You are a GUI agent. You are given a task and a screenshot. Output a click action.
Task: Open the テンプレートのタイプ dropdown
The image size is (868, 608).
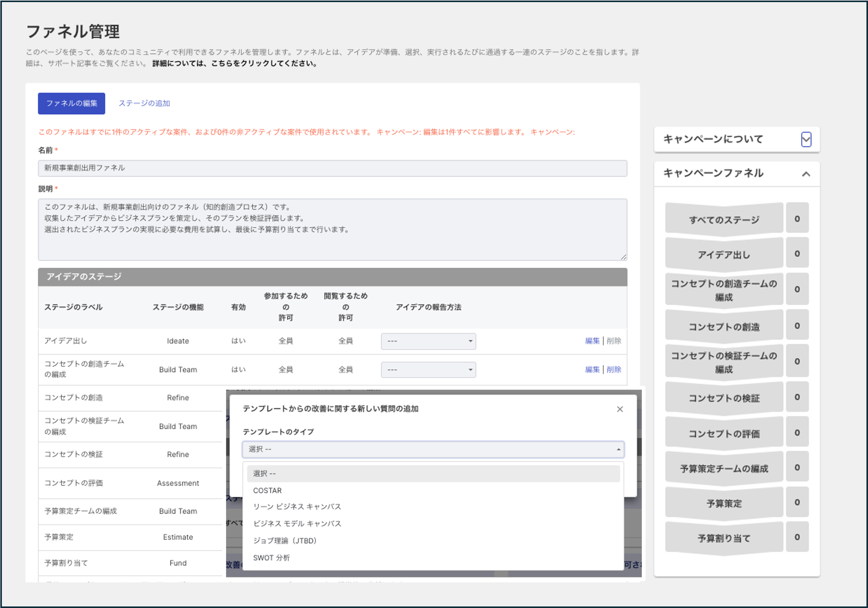[x=433, y=450]
